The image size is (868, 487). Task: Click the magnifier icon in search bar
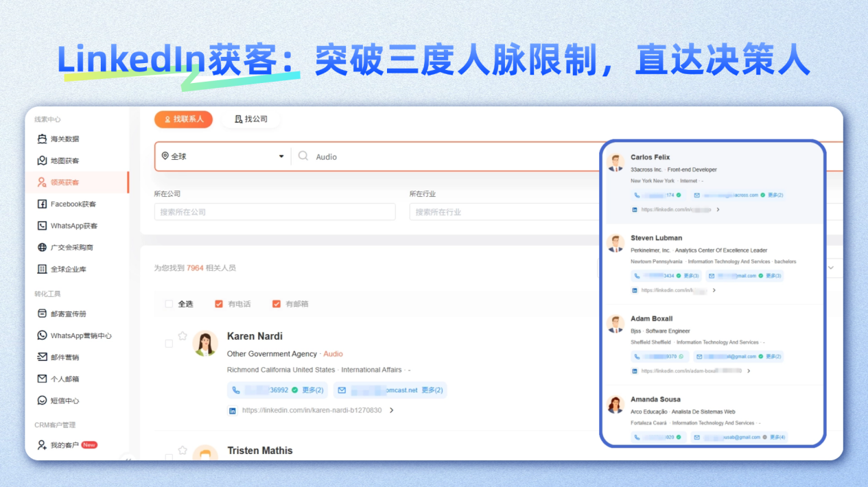303,156
